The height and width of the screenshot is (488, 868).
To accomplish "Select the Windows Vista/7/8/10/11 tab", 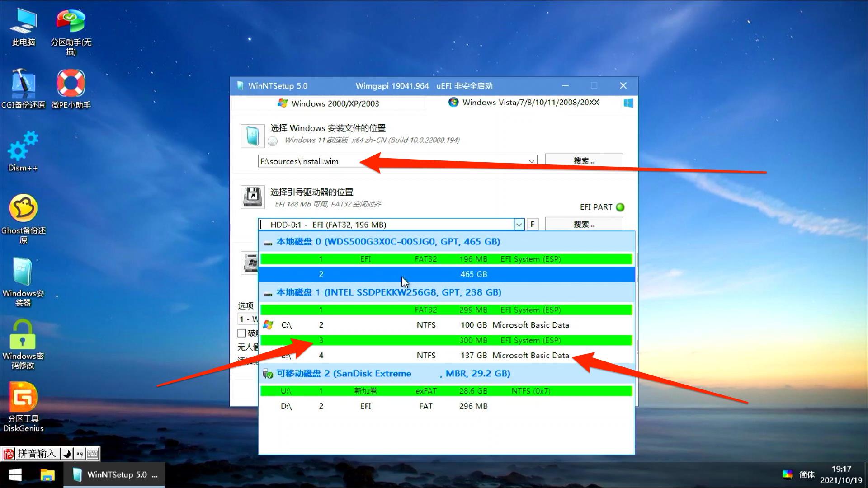I will click(524, 103).
